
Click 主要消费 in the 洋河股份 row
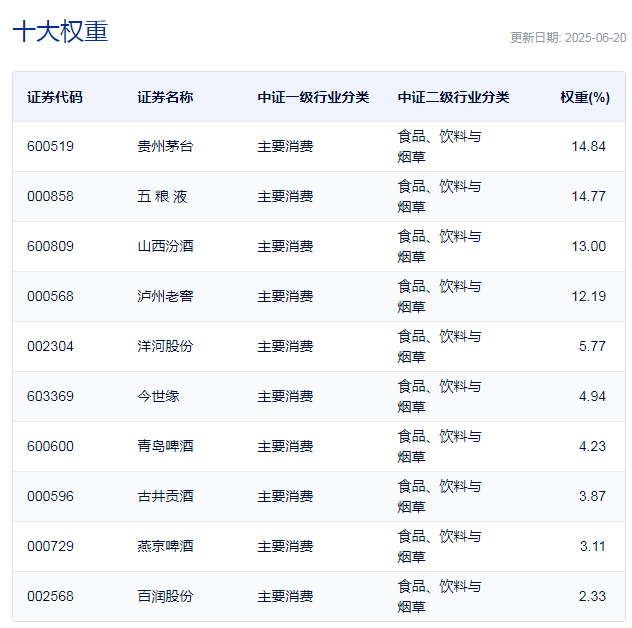tap(285, 346)
